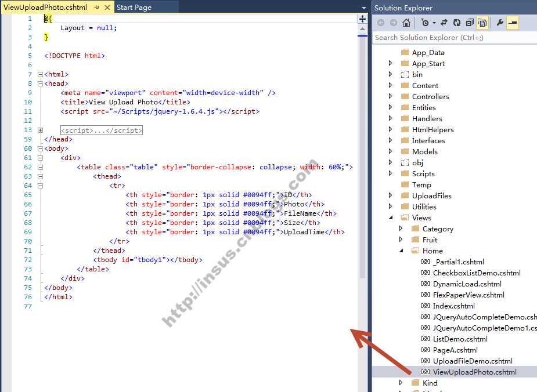The width and height of the screenshot is (537, 392).
Task: Click the collapsed <script>...</script> box
Action: [x=102, y=130]
